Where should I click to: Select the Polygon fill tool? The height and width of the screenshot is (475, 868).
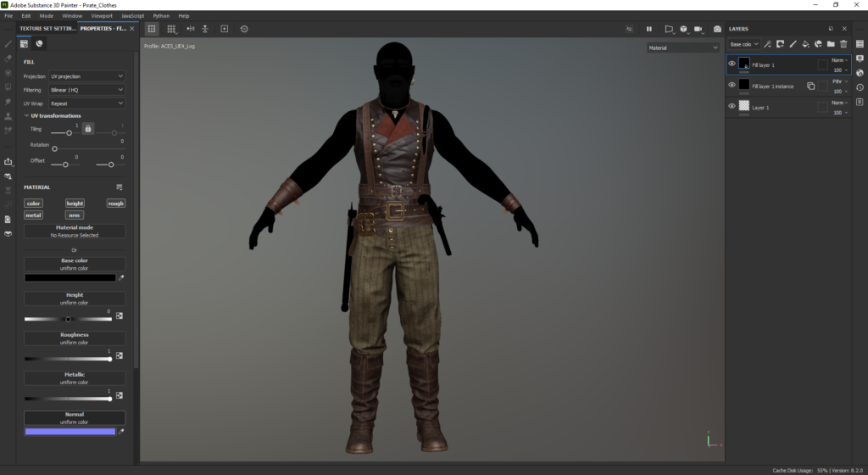click(x=8, y=87)
